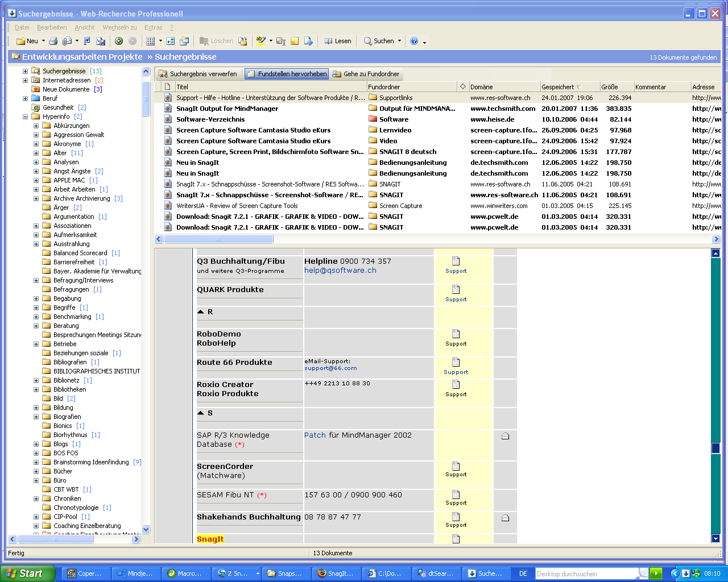Collapse the Hyperinfo folder tree
This screenshot has height=582, width=728.
coord(25,117)
